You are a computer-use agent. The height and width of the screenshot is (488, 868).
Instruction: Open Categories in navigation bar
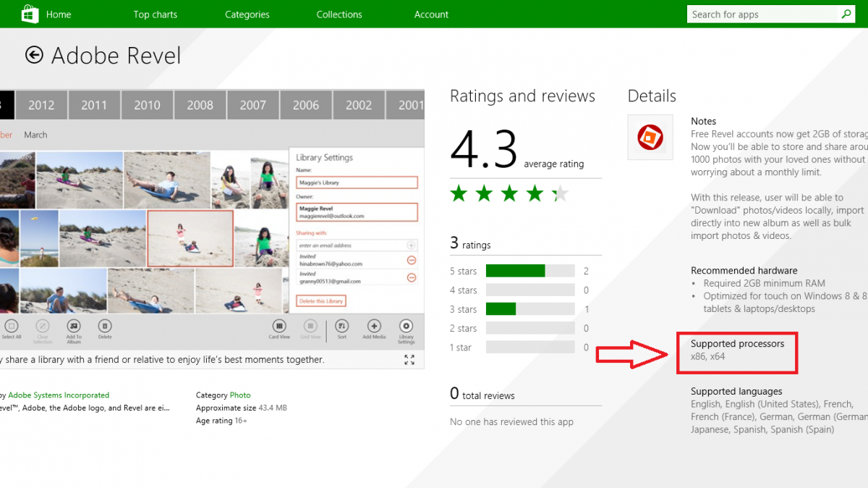click(x=247, y=14)
